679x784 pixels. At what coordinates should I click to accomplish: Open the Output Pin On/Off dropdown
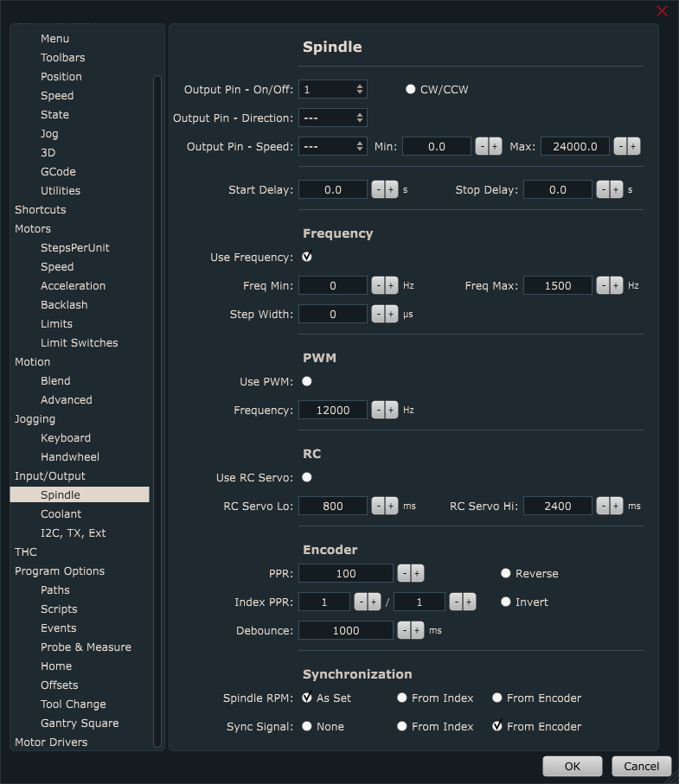point(333,90)
